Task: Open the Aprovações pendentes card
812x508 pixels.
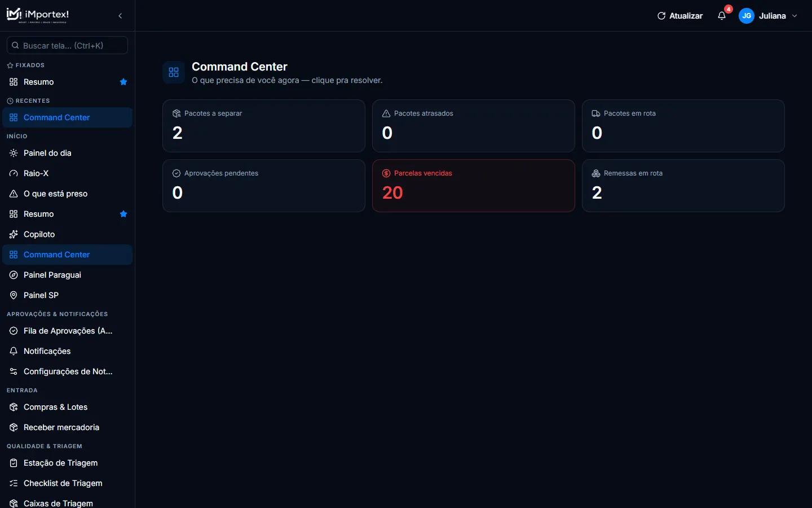Action: click(x=264, y=186)
